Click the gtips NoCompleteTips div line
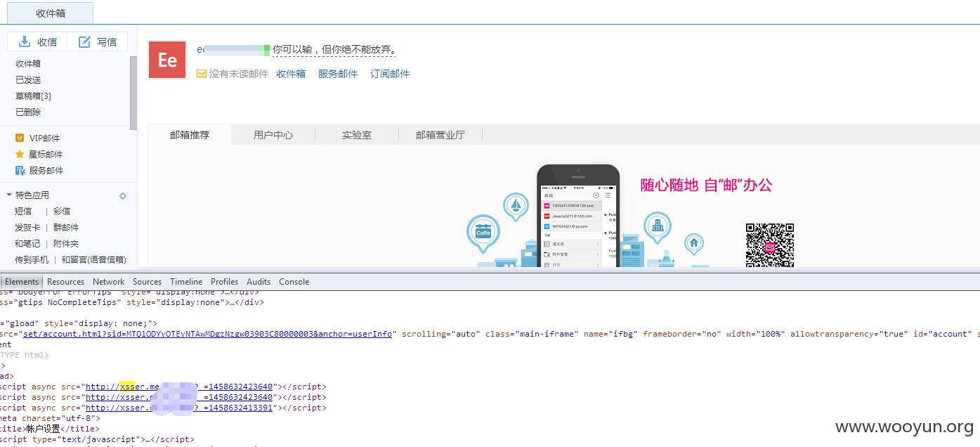The image size is (980, 447). pyautogui.click(x=132, y=302)
